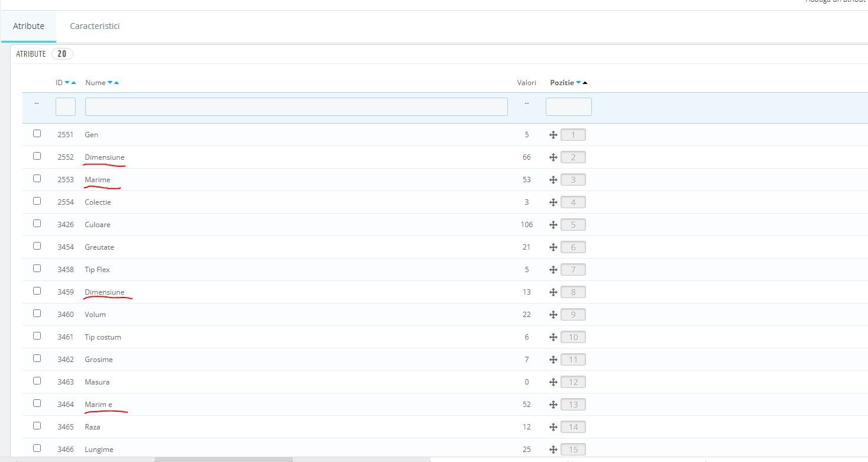Click the Culoare row move handle
The width and height of the screenshot is (868, 462).
pos(553,225)
